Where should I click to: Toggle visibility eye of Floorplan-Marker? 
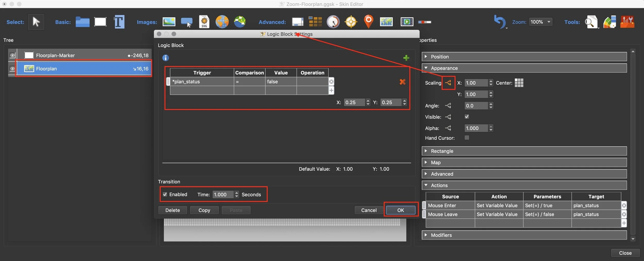[x=12, y=55]
